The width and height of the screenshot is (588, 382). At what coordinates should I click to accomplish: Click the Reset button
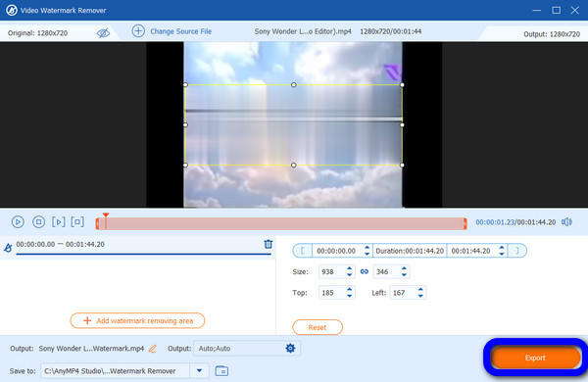click(318, 327)
